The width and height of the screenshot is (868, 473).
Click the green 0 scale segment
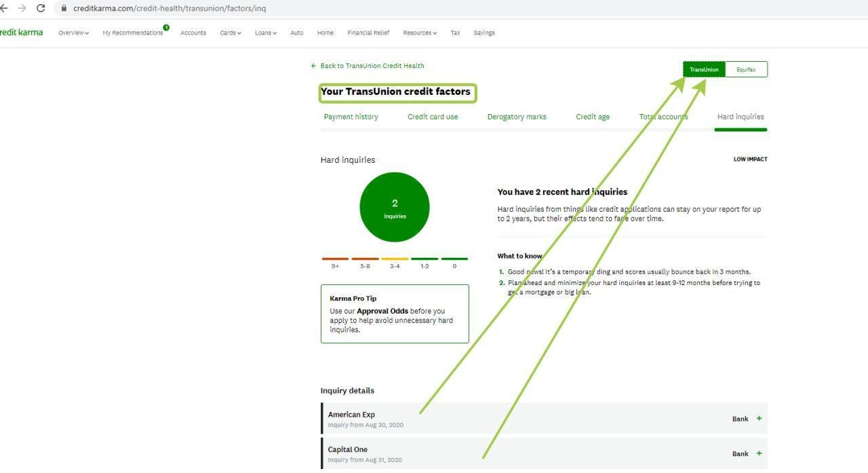454,259
